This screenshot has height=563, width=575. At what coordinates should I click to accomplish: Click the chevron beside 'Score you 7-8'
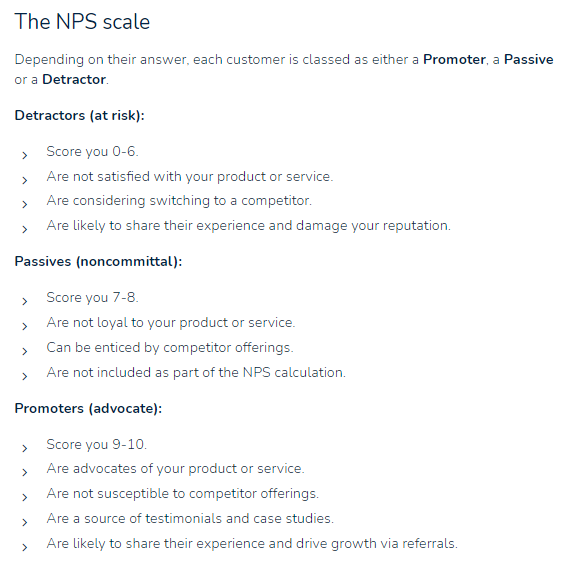[x=25, y=301]
